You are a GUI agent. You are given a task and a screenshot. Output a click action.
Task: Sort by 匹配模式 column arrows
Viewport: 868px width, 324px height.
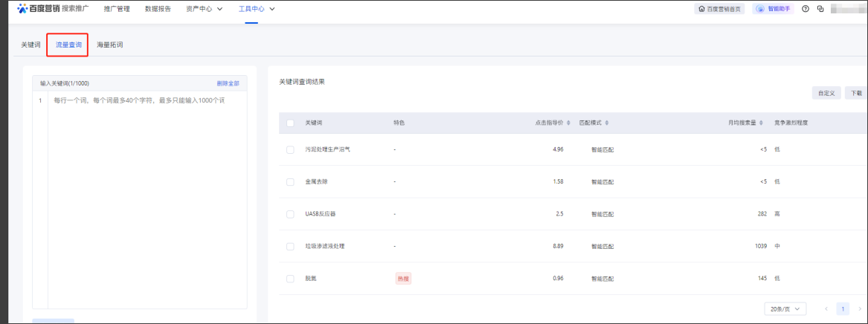tap(607, 123)
